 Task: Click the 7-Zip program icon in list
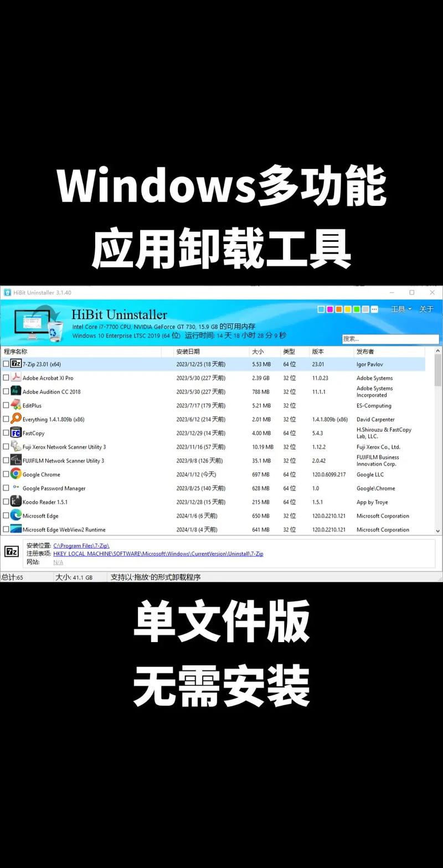pos(16,364)
